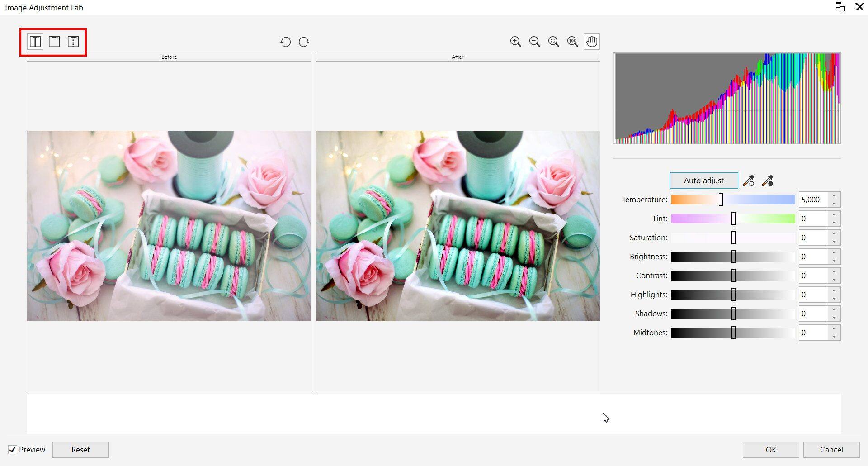The height and width of the screenshot is (466, 868).
Task: Apply changes with OK
Action: click(770, 449)
